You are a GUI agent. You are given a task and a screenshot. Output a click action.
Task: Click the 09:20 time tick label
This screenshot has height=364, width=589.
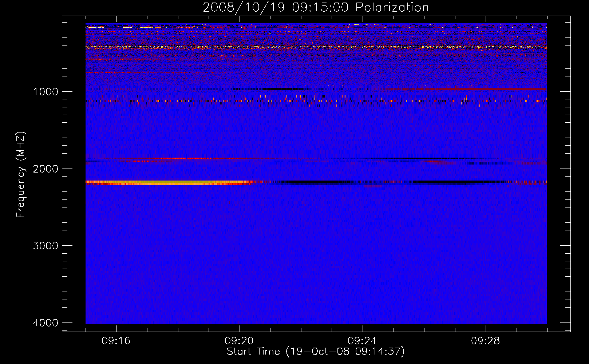point(239,341)
